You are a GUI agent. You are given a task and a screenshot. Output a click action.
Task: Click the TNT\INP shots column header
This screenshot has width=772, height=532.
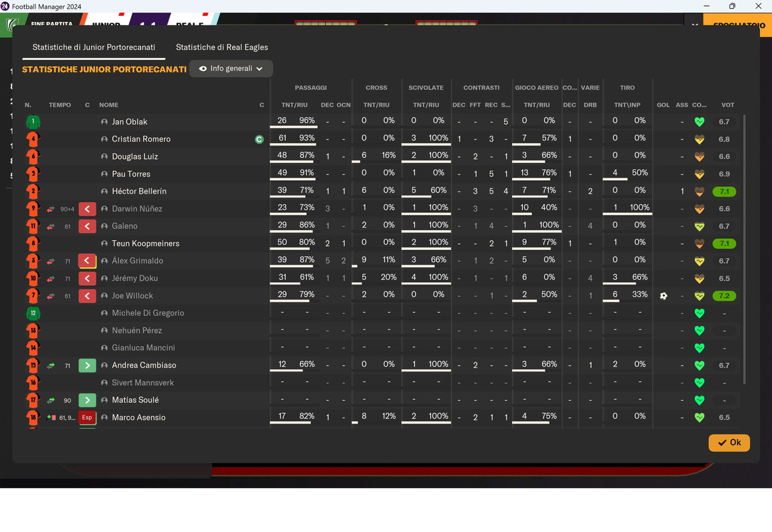[x=627, y=105]
